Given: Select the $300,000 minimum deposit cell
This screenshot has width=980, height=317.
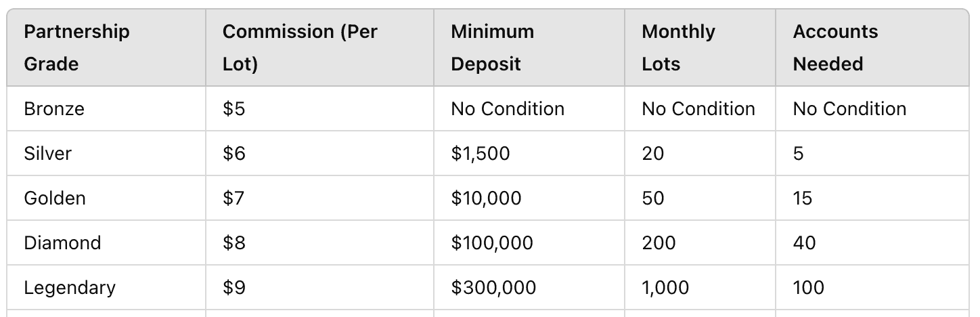Looking at the screenshot, I should (x=493, y=287).
